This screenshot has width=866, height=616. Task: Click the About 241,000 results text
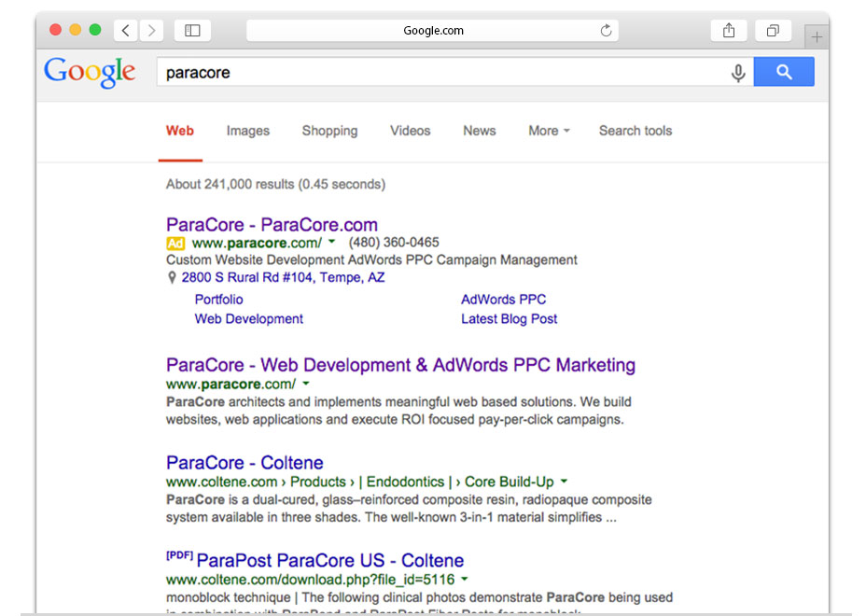click(x=275, y=184)
